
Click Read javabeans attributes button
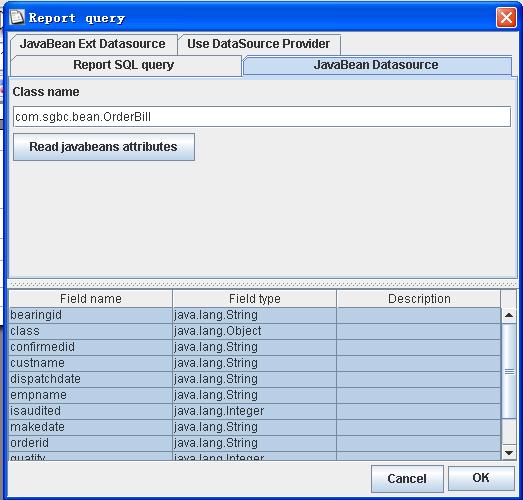click(x=104, y=147)
